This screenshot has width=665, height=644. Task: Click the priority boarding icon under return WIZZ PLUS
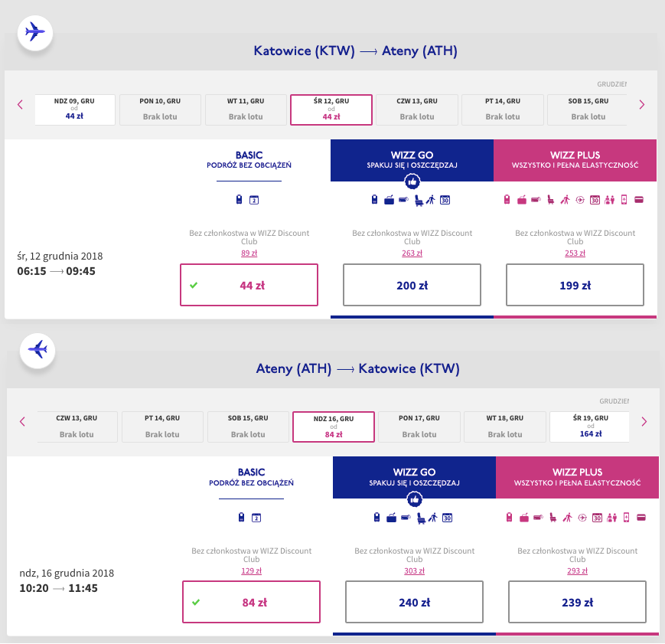[x=567, y=517]
